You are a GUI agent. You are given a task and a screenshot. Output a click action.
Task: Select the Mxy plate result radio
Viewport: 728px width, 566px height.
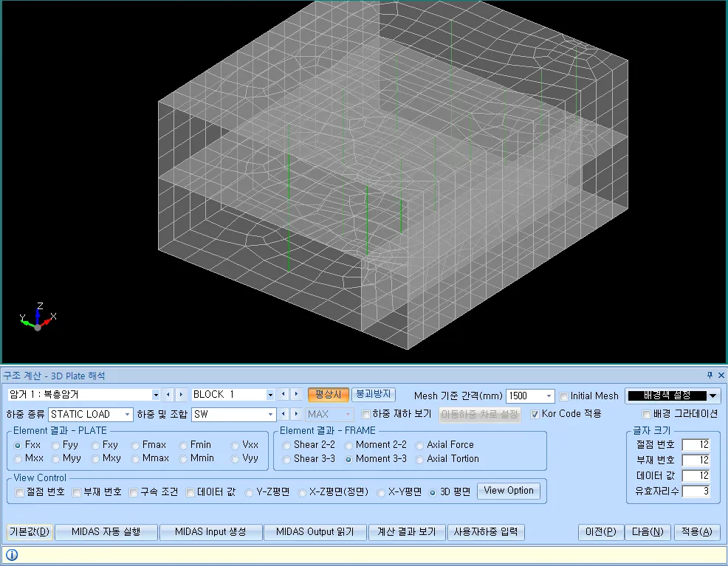(95, 459)
